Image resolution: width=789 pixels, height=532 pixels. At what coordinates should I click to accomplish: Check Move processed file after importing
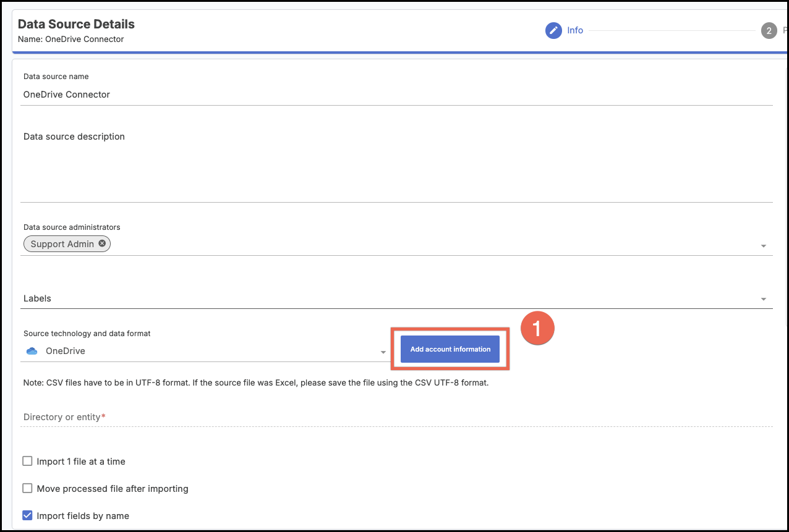27,488
